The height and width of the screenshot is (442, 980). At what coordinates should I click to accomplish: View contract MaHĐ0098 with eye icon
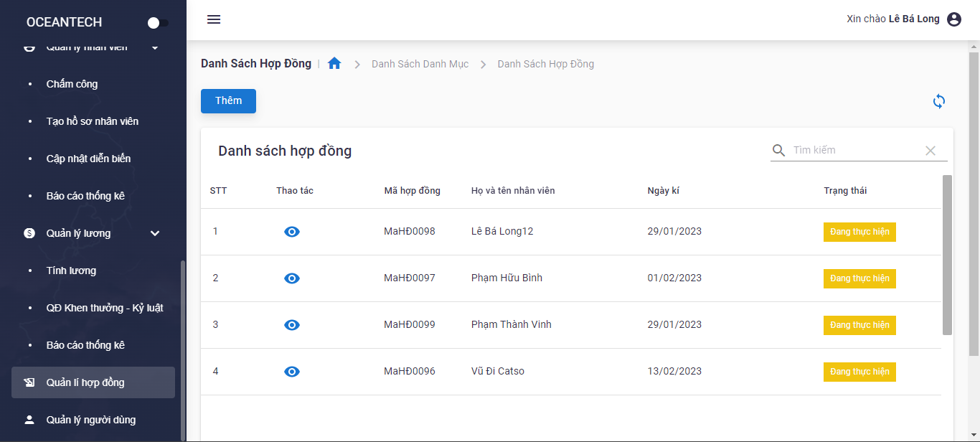tap(292, 232)
